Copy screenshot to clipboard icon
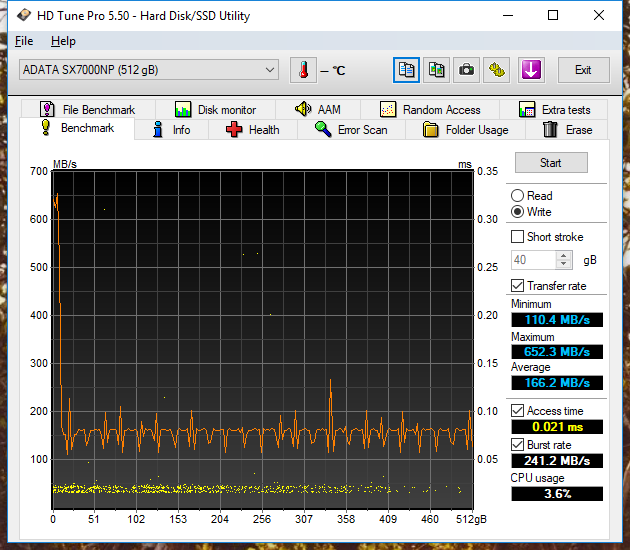Screen dimensions: 630x550 point(436,70)
